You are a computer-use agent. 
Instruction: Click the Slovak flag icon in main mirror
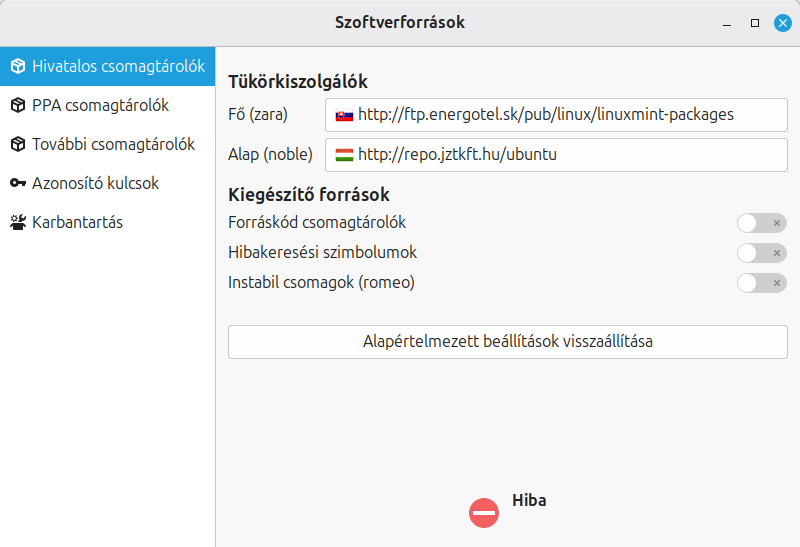click(344, 115)
